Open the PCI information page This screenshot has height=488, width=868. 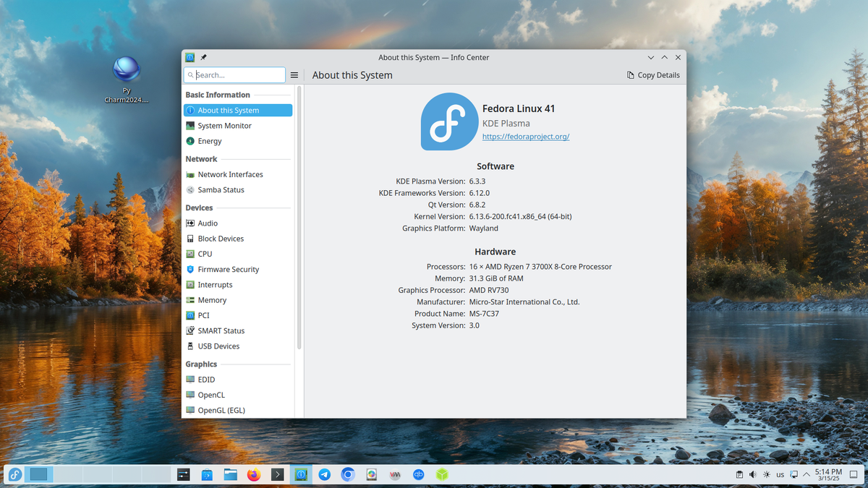click(238, 315)
